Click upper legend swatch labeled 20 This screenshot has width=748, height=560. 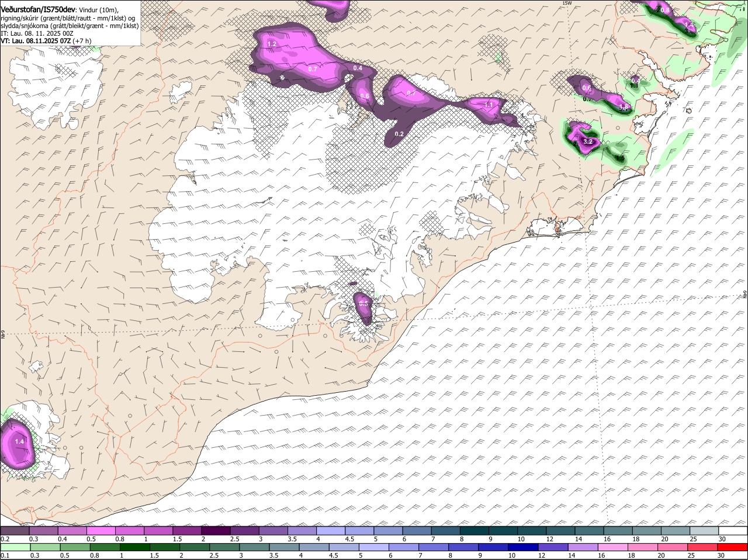pos(676,531)
